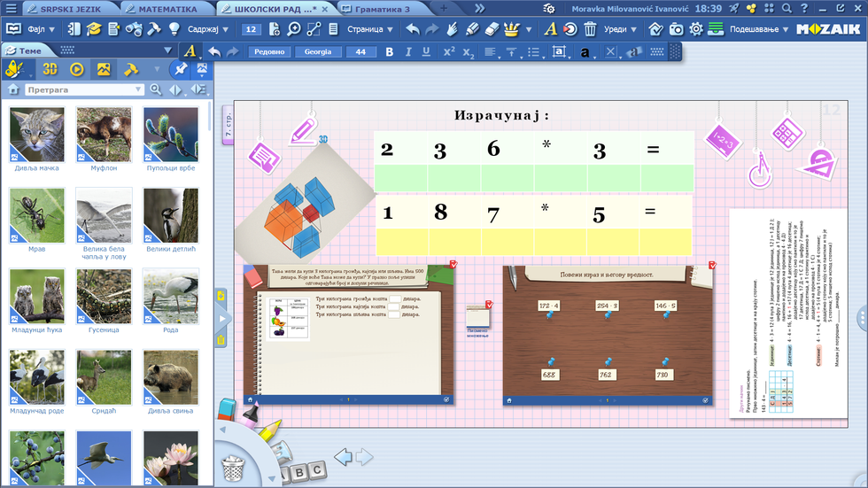This screenshot has height=488, width=868.
Task: Toggle the pin panel button
Action: 181,69
